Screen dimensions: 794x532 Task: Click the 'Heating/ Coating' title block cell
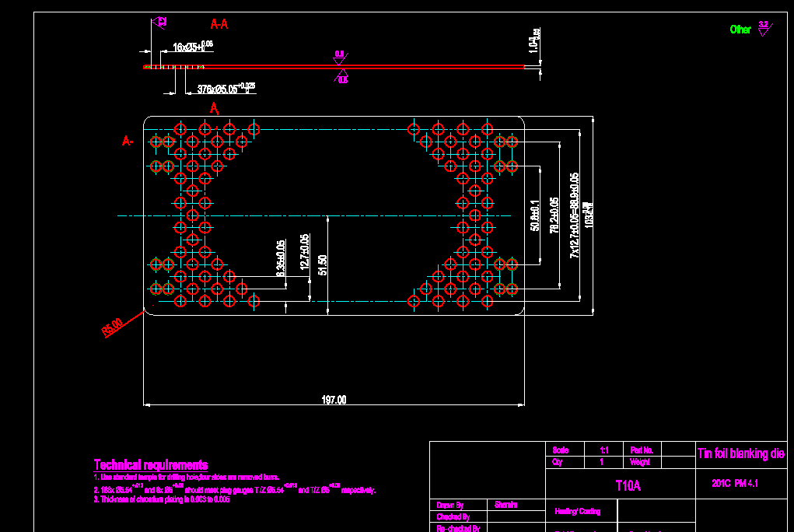click(577, 511)
